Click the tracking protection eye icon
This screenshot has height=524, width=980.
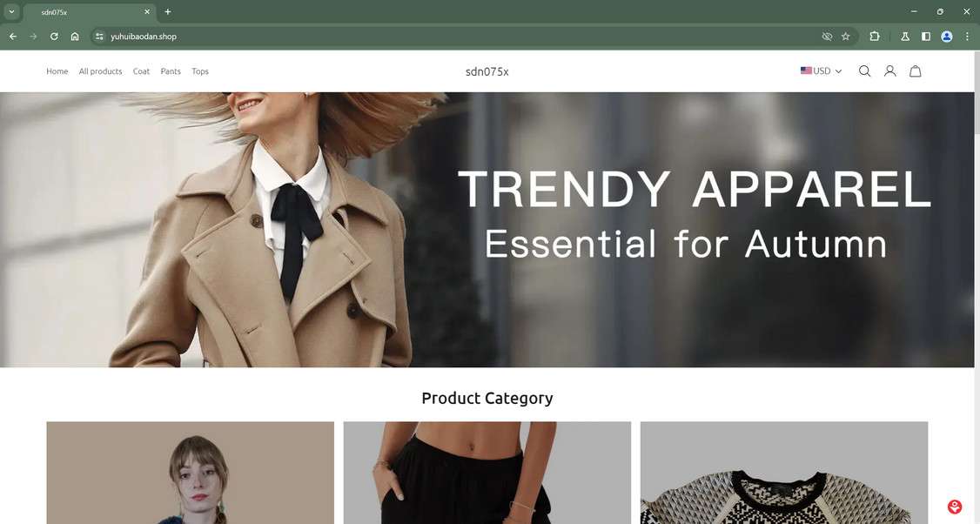tap(827, 37)
